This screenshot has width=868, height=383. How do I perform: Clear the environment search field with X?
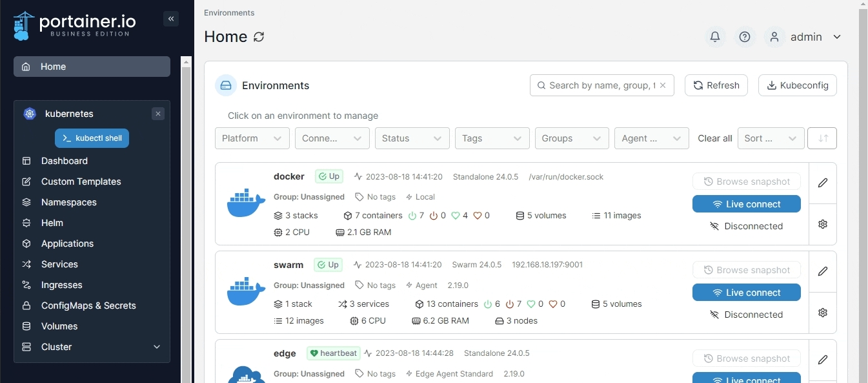click(x=663, y=85)
